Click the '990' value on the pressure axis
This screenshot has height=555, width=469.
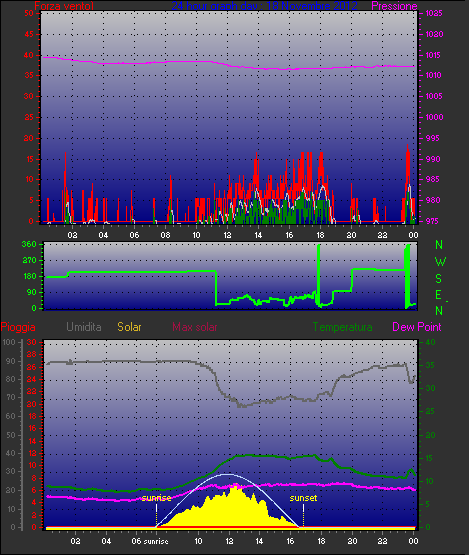[x=433, y=159]
